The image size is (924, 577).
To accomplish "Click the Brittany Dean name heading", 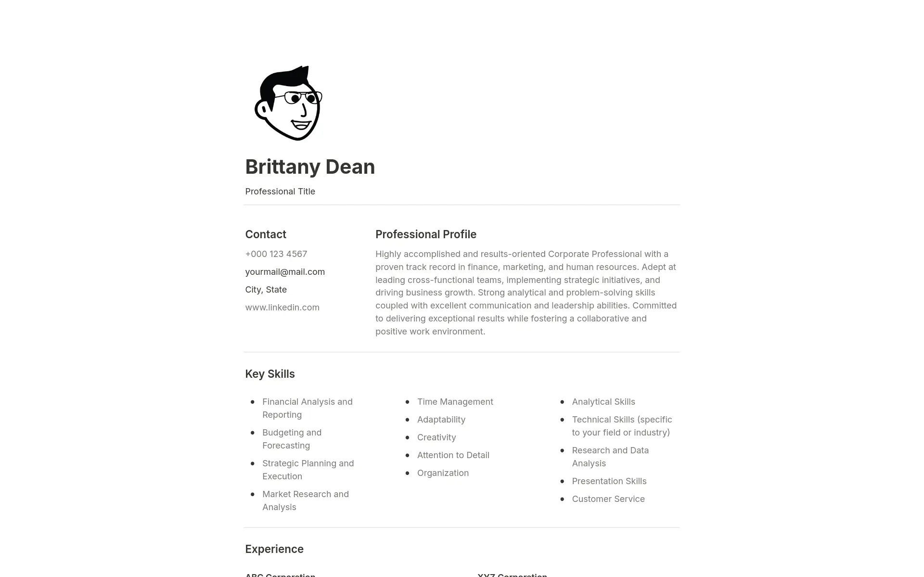I will pos(310,166).
